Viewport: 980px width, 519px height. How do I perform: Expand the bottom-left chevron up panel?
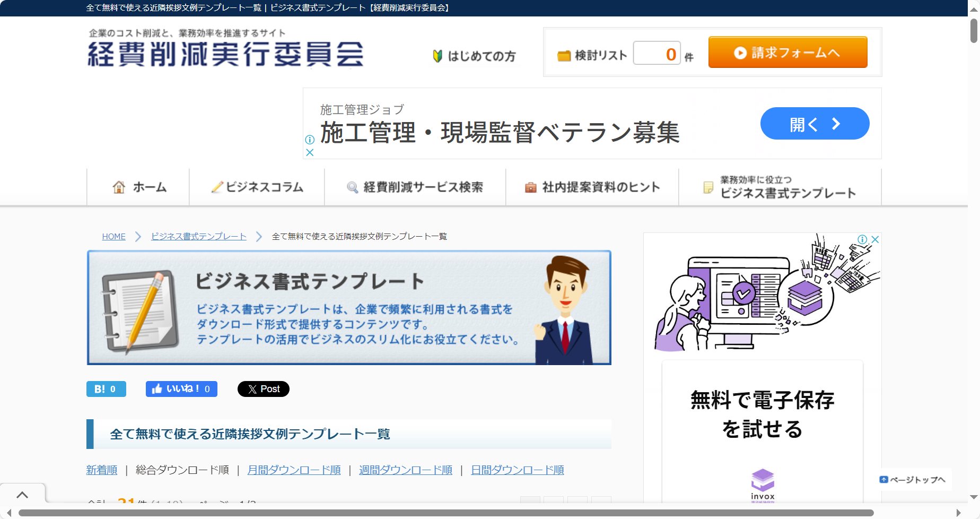[22, 495]
